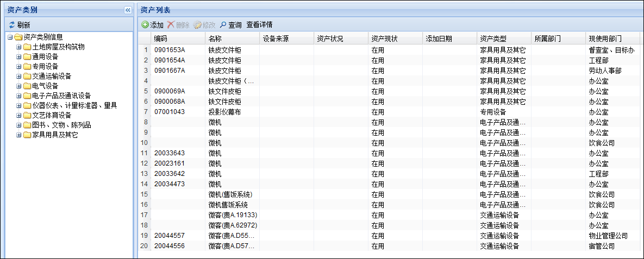Expand the 家具用具及其它 tree node
Viewport: 644px width, 259px height.
click(x=18, y=135)
